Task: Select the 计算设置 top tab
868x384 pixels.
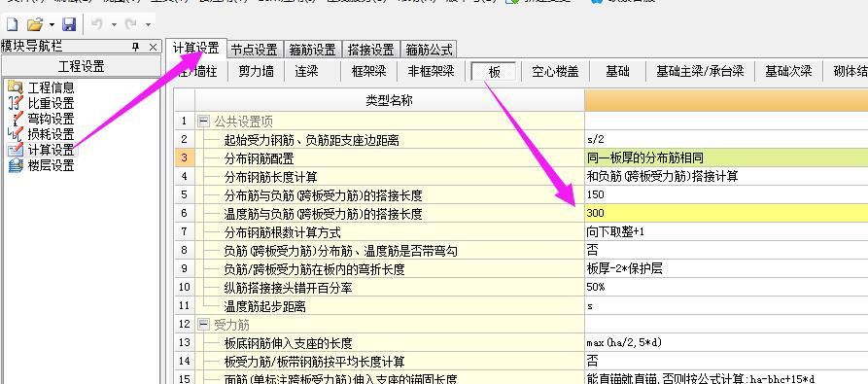Action: point(196,49)
